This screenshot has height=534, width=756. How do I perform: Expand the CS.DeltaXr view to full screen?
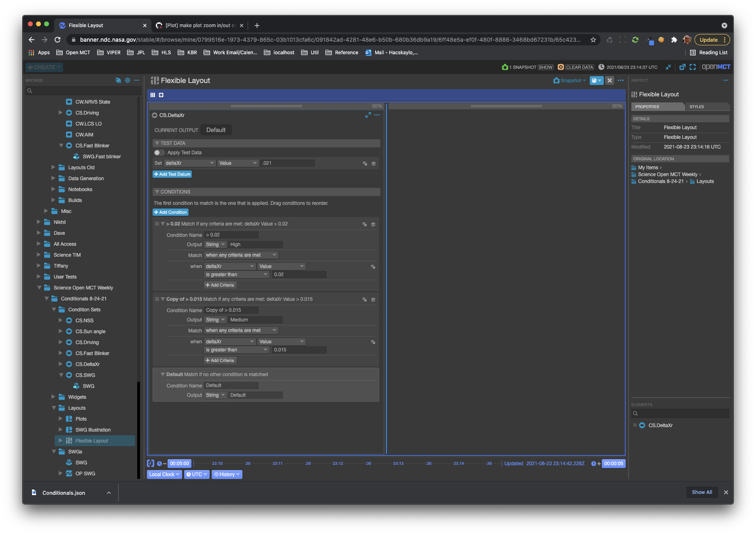click(368, 115)
